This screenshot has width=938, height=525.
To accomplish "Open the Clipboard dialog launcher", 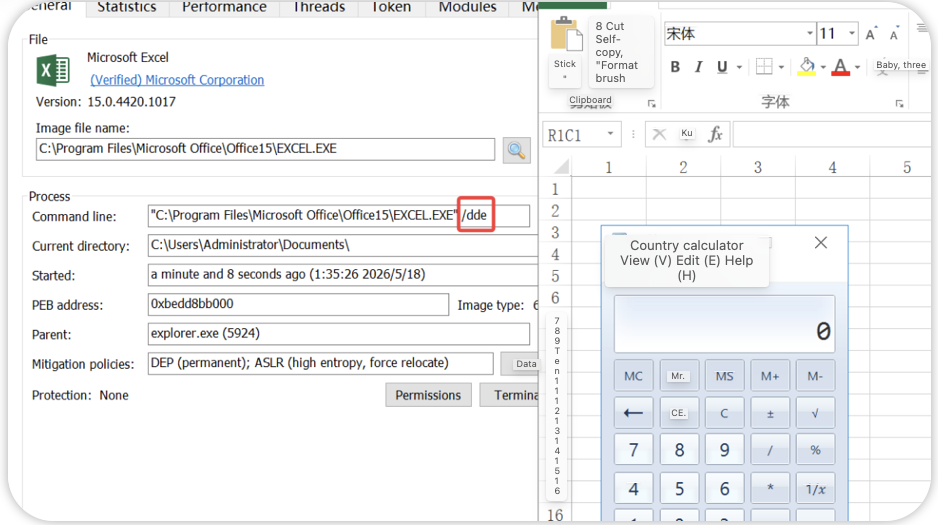I will click(x=651, y=104).
